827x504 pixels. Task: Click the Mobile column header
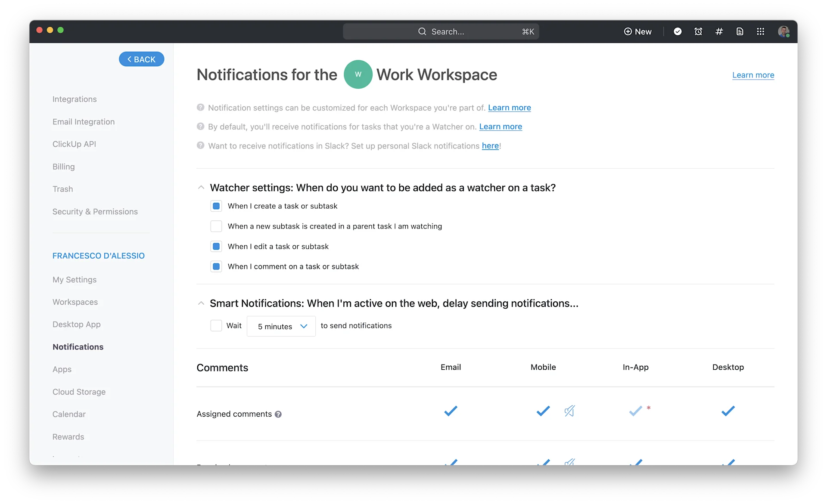[543, 367]
